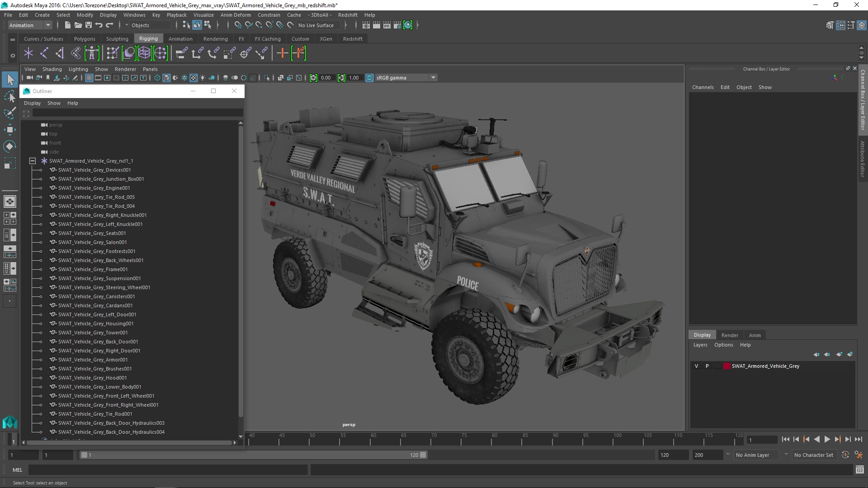Play the animation forwards
Screen dimensions: 868x488
(827, 439)
